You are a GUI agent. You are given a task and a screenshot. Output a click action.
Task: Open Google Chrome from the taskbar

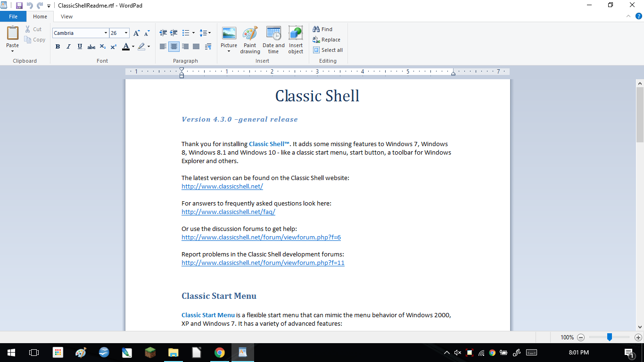219,352
